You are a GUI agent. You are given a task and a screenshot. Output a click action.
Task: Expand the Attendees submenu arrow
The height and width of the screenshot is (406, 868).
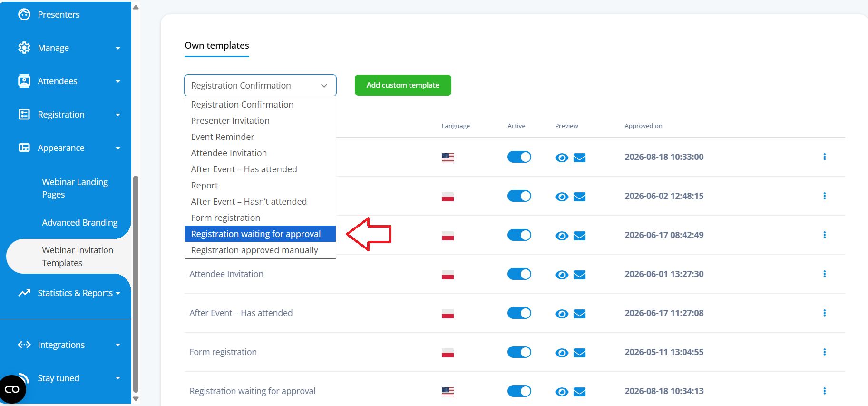point(118,81)
